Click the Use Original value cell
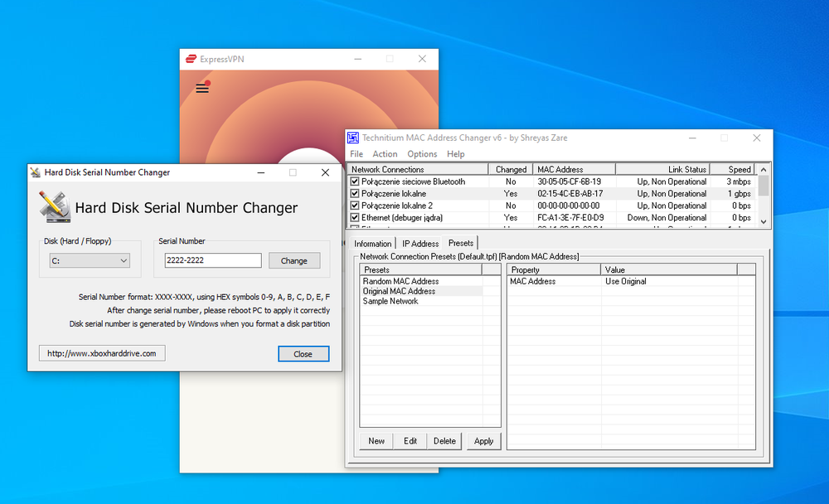Screen dimensions: 829x504 (625, 281)
